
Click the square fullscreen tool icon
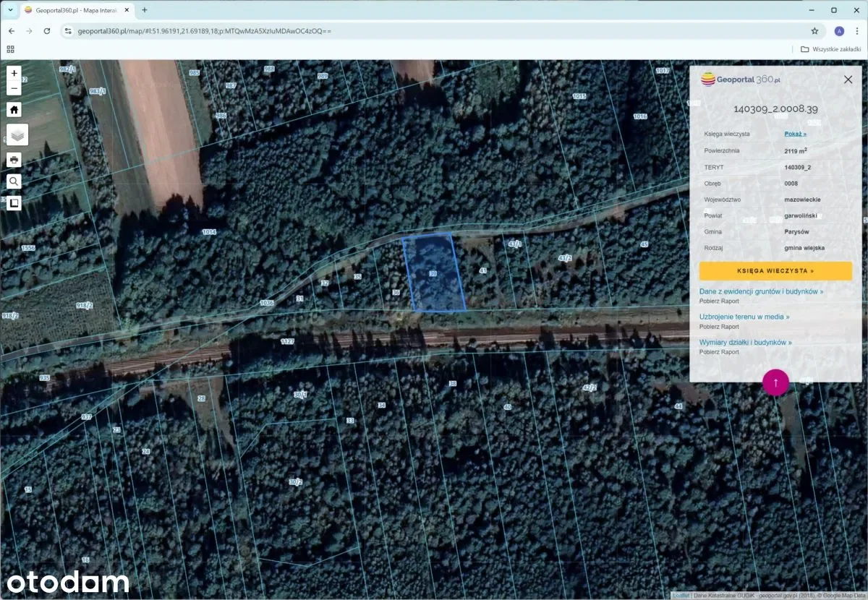click(x=14, y=203)
